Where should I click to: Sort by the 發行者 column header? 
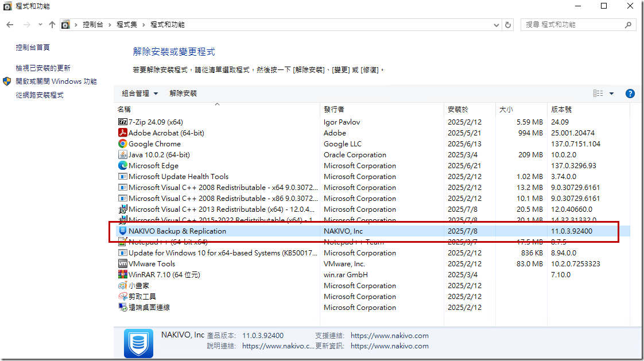(382, 109)
